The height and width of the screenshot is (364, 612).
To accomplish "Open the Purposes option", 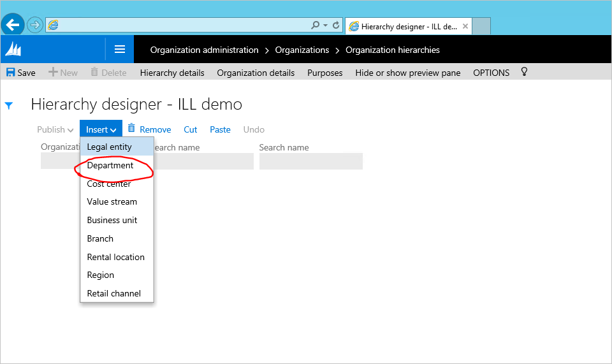I will tap(324, 73).
